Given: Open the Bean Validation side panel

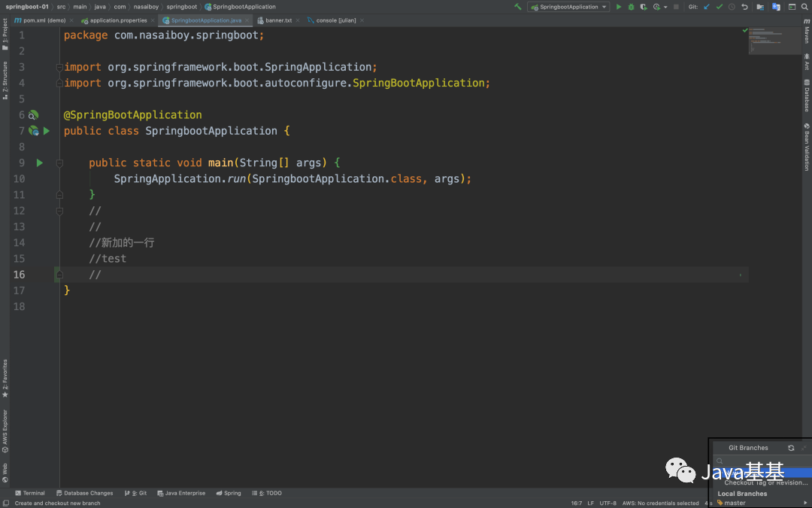Looking at the screenshot, I should coord(807,148).
